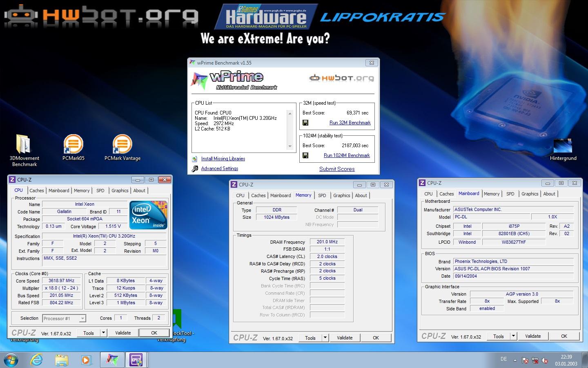Close the wPrime Benchmark window
The width and height of the screenshot is (588, 368).
pos(372,63)
